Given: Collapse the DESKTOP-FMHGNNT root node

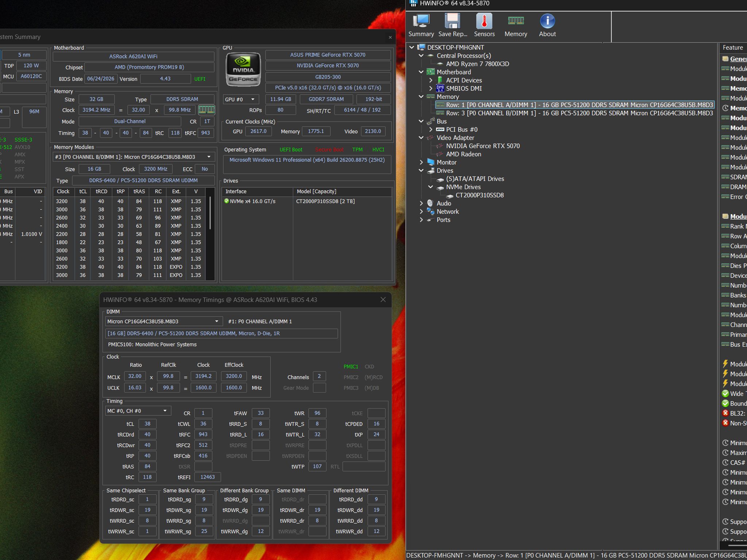Looking at the screenshot, I should click(x=412, y=47).
